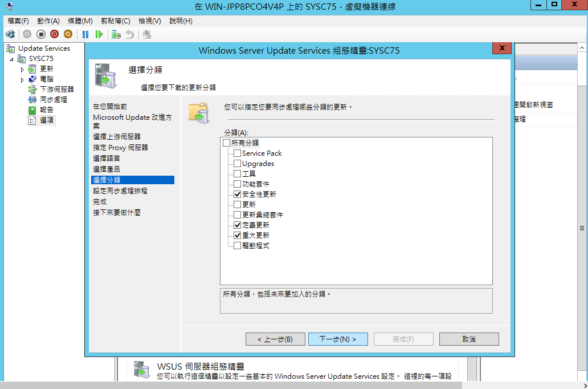Check the 功能套件 checkbox

pyautogui.click(x=237, y=184)
